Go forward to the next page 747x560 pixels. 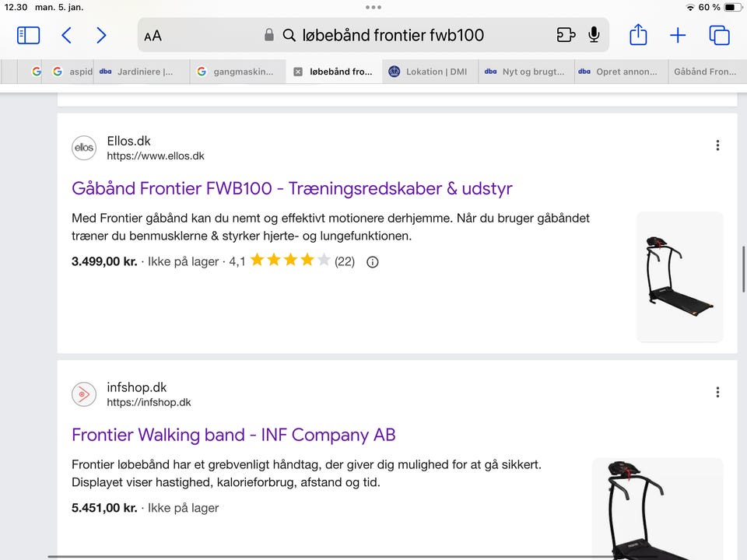click(x=101, y=35)
